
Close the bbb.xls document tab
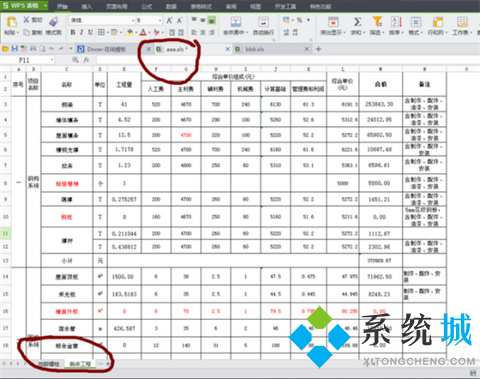click(307, 49)
